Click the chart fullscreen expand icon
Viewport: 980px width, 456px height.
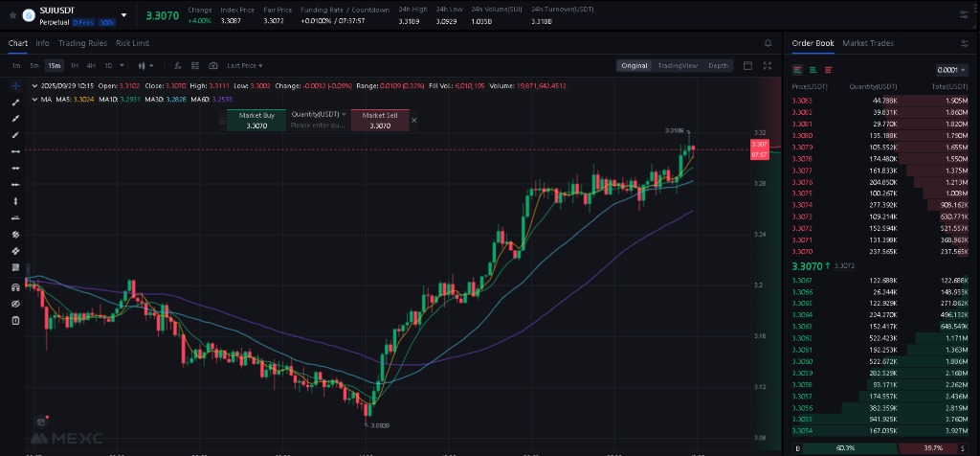(767, 66)
